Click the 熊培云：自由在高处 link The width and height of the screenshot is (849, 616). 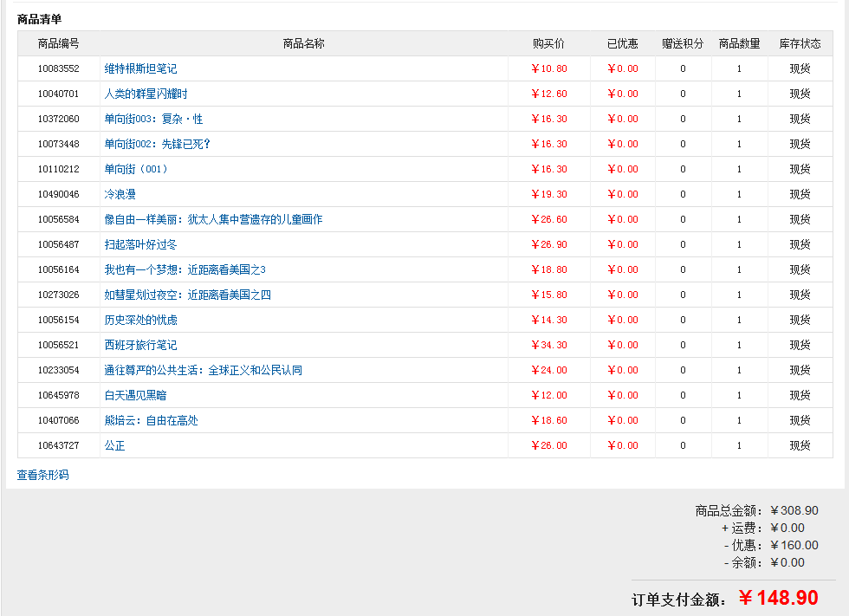pos(151,420)
